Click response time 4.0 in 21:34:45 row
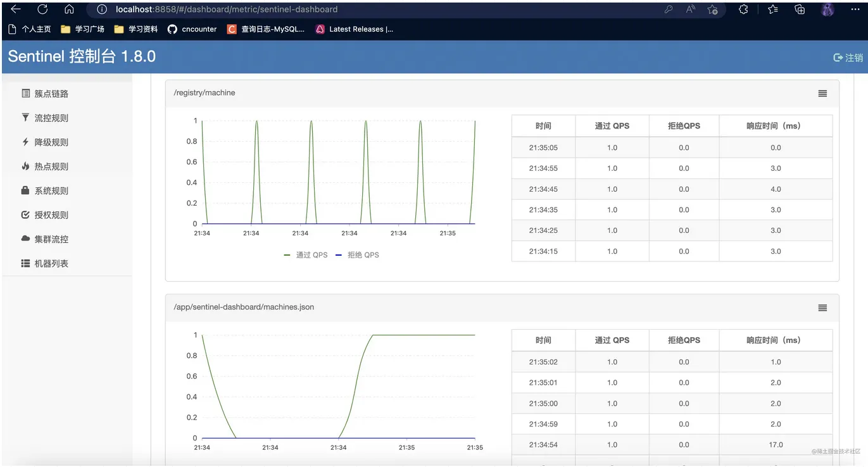The height and width of the screenshot is (467, 868). point(776,189)
